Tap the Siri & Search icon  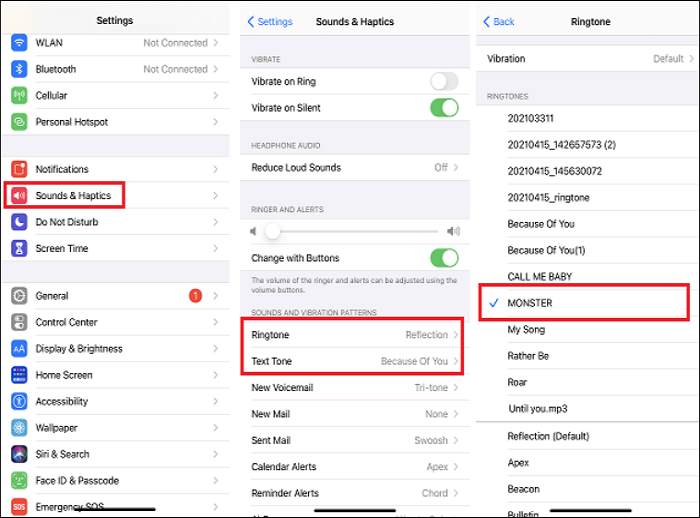(19, 454)
